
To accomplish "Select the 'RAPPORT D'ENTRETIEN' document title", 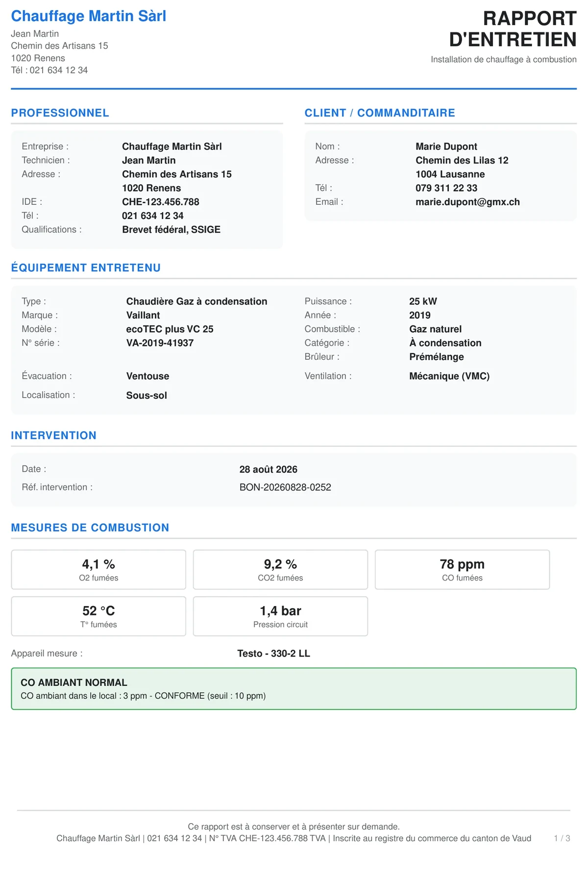I will [x=513, y=29].
